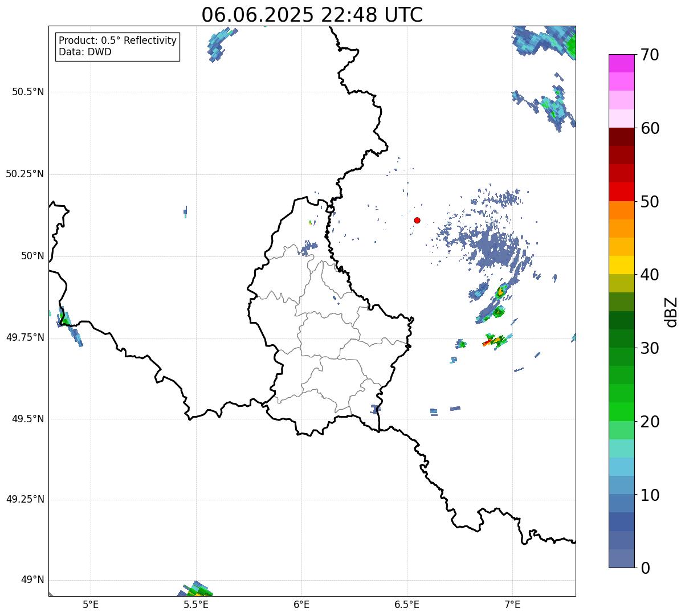Click the yellow swatch just above 40 dBZ

click(x=622, y=265)
